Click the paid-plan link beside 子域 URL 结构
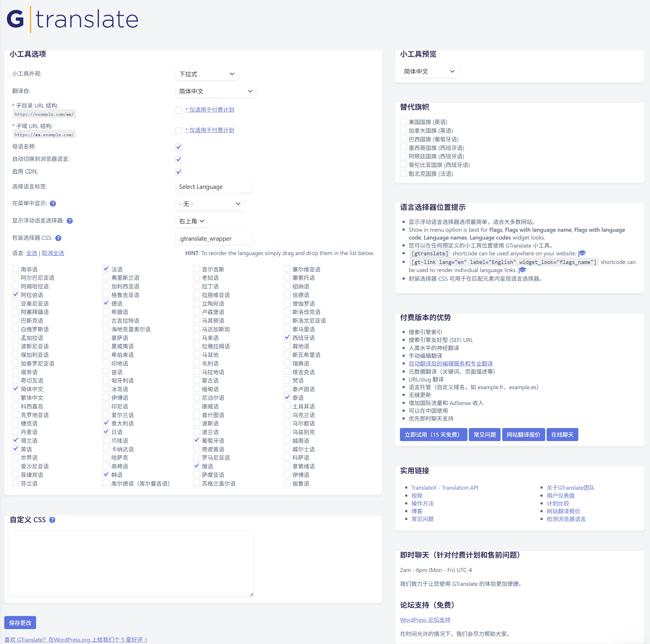The height and width of the screenshot is (644, 650). tap(210, 130)
